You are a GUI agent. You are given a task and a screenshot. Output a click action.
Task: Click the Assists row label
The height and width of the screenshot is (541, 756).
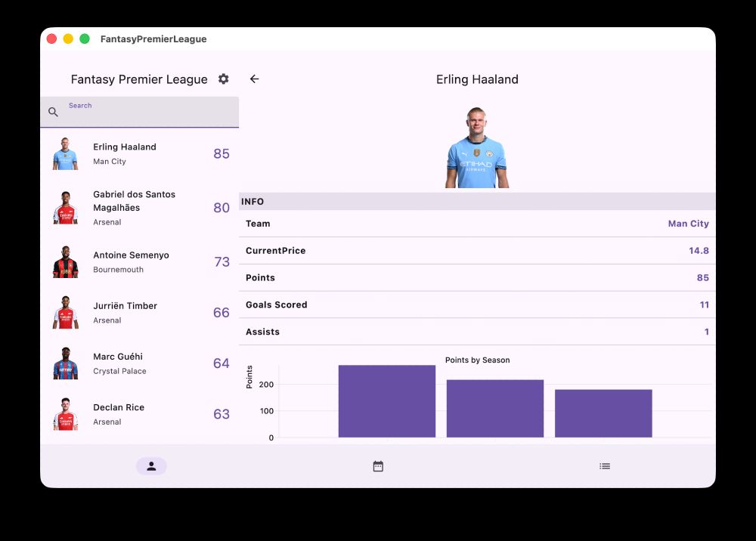(263, 332)
